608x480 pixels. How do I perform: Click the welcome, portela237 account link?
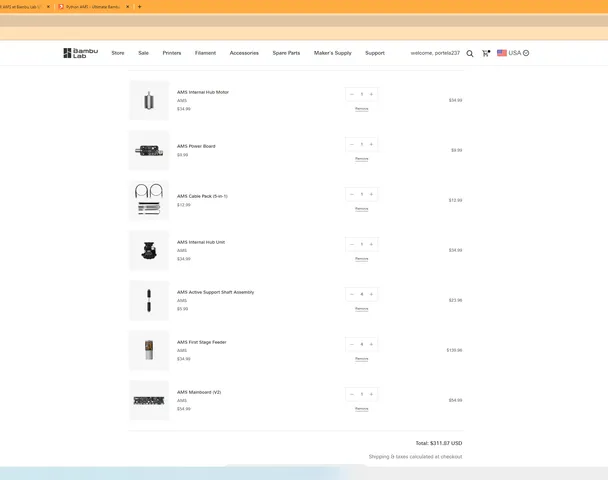coord(435,53)
